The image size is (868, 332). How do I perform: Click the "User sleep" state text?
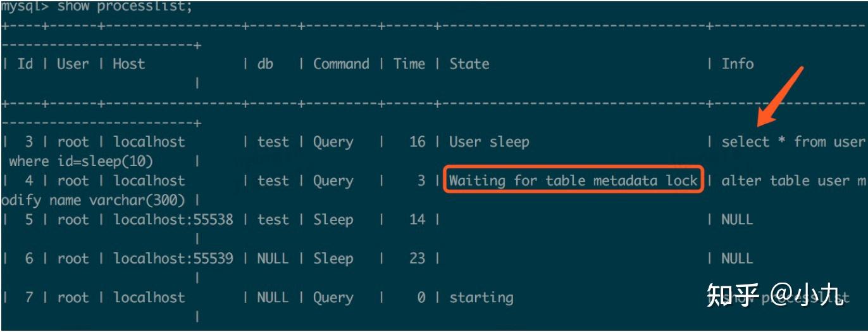tap(488, 141)
